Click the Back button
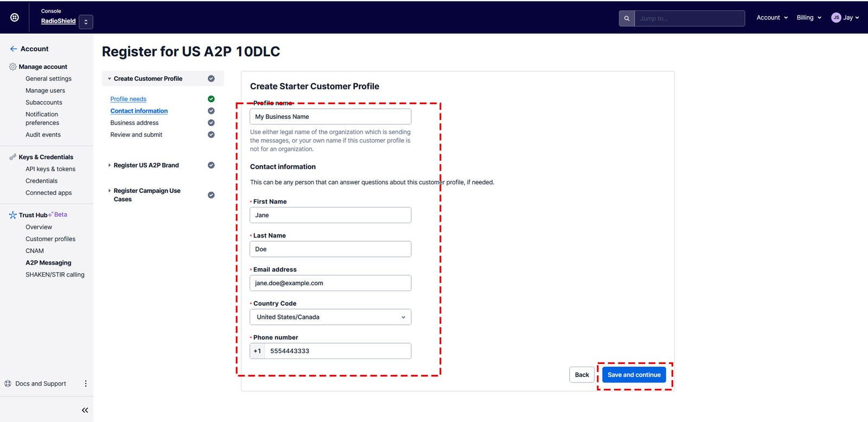Image resolution: width=868 pixels, height=422 pixels. 582,375
